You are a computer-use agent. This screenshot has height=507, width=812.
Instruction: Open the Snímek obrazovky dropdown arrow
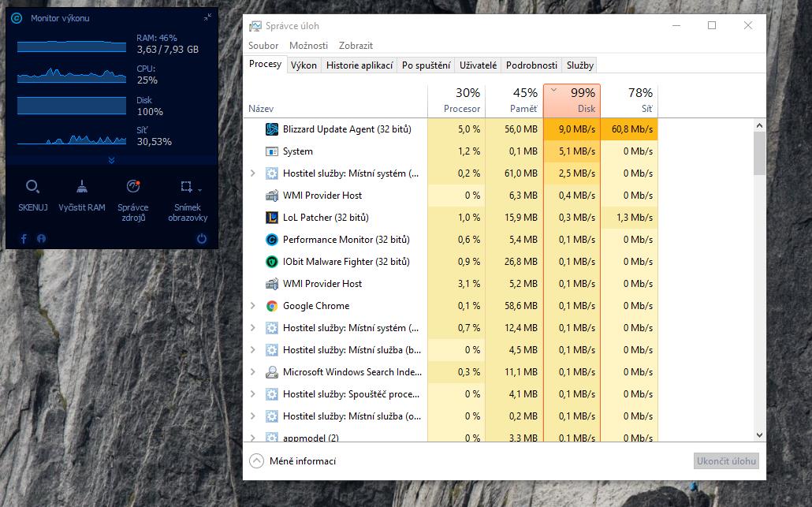(200, 190)
